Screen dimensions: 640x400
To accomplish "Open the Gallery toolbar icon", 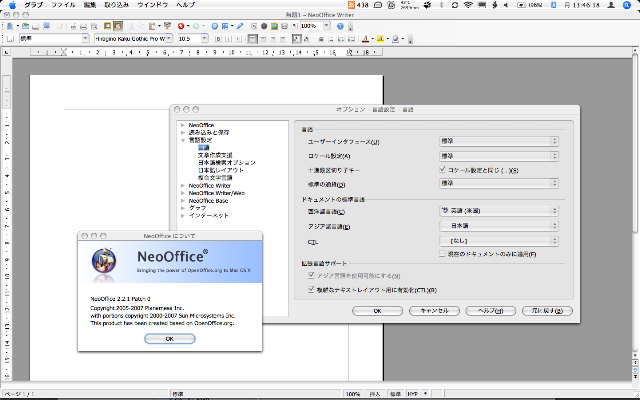I will pyautogui.click(x=274, y=26).
